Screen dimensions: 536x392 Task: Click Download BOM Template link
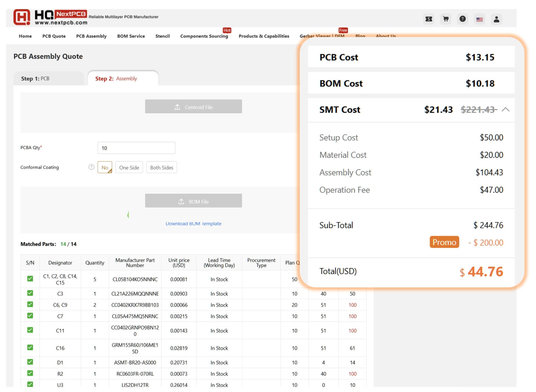click(193, 224)
